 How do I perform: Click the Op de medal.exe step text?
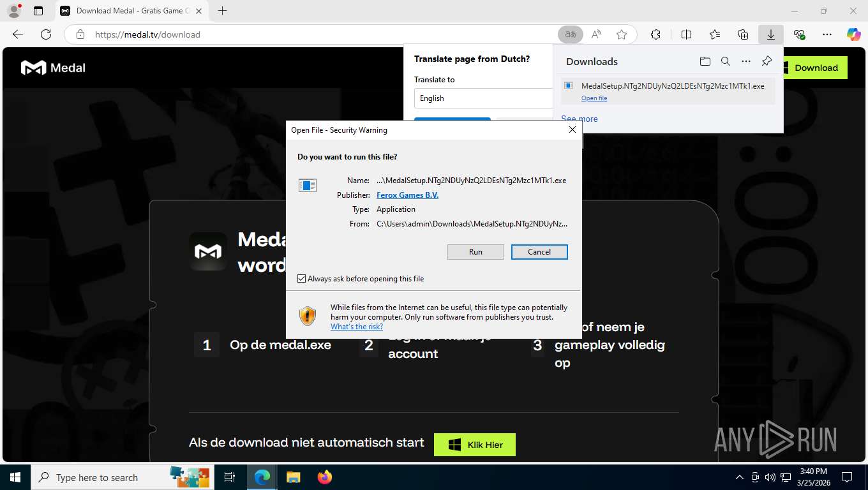[281, 345]
